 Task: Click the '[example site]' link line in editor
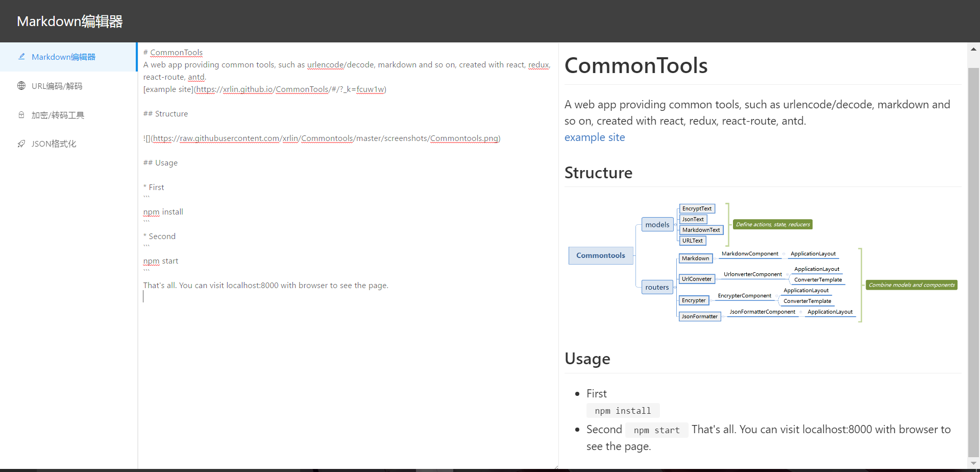(x=264, y=89)
